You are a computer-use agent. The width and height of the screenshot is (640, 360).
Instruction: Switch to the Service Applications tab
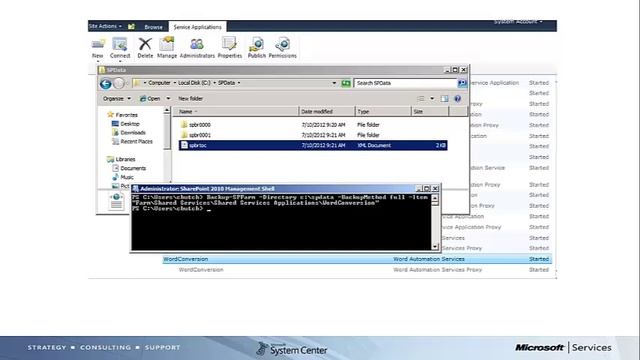click(x=198, y=27)
